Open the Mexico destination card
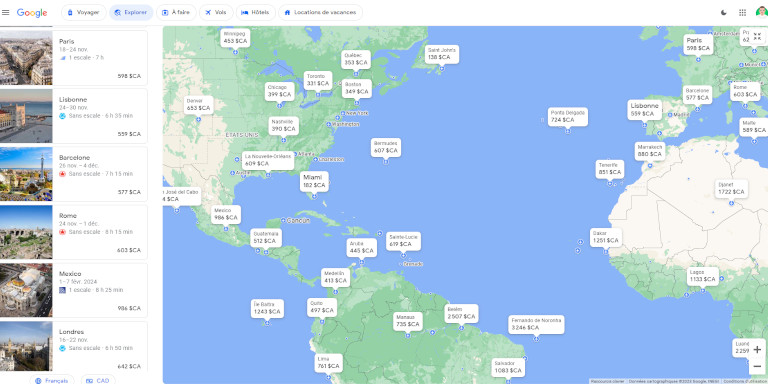The image size is (768, 386). tap(73, 290)
